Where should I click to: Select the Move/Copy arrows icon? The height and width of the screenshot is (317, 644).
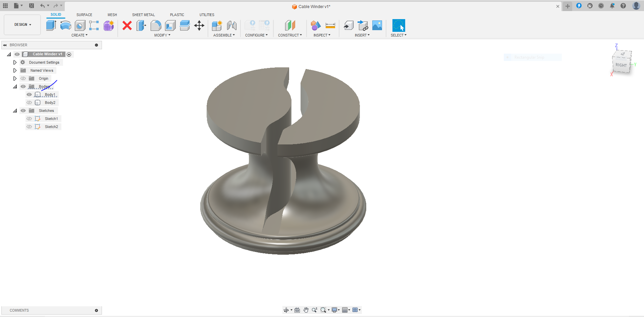click(x=199, y=25)
